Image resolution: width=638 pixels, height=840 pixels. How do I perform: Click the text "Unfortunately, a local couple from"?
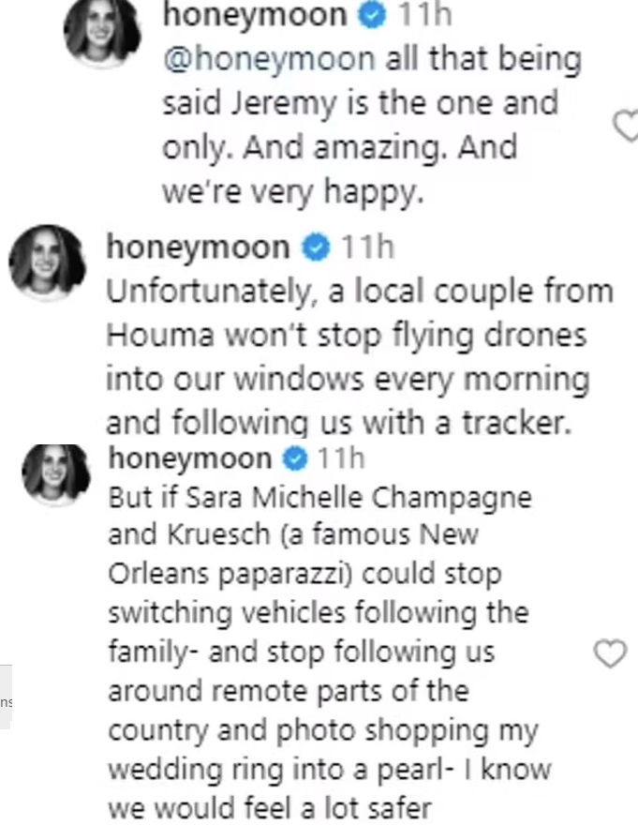[x=359, y=292]
